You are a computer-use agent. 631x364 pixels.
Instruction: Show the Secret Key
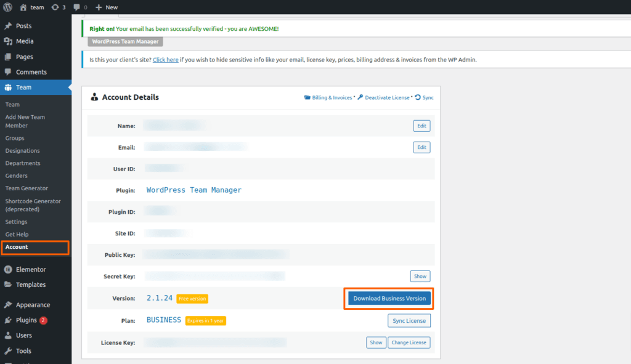coord(420,277)
